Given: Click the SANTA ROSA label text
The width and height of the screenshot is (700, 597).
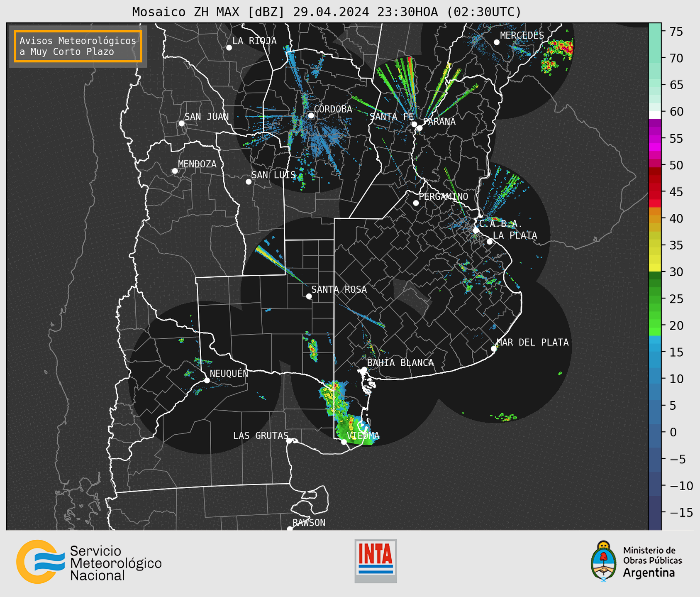Looking at the screenshot, I should 339,289.
